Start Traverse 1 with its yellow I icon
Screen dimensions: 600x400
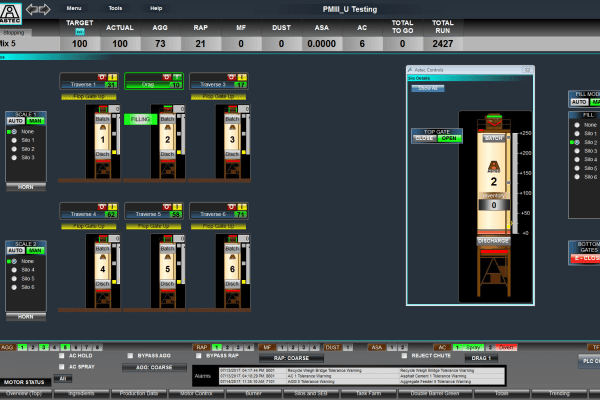point(112,77)
